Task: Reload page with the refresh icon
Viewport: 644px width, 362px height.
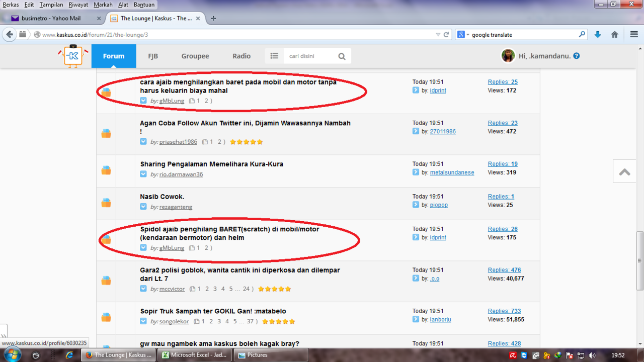Action: tap(446, 35)
